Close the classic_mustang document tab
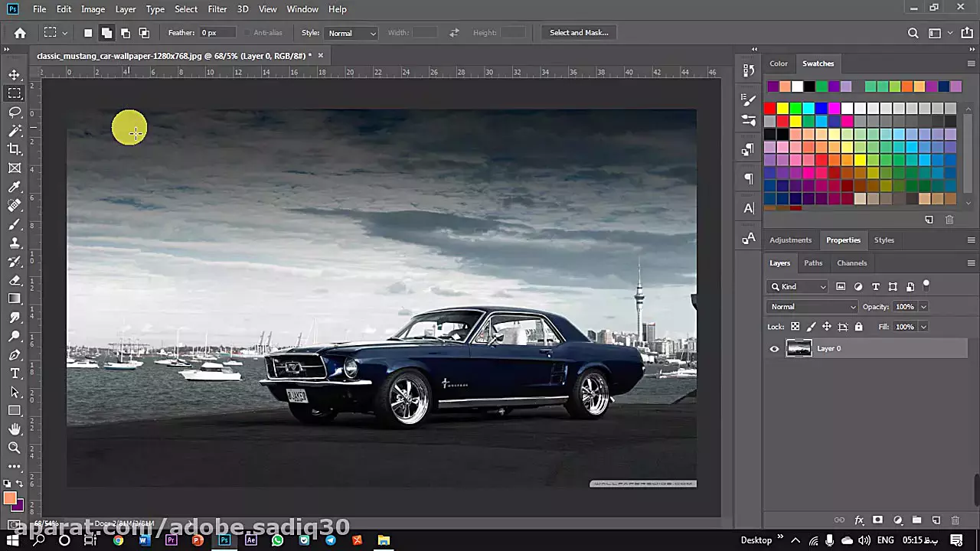Screen dimensions: 980x551 point(320,55)
